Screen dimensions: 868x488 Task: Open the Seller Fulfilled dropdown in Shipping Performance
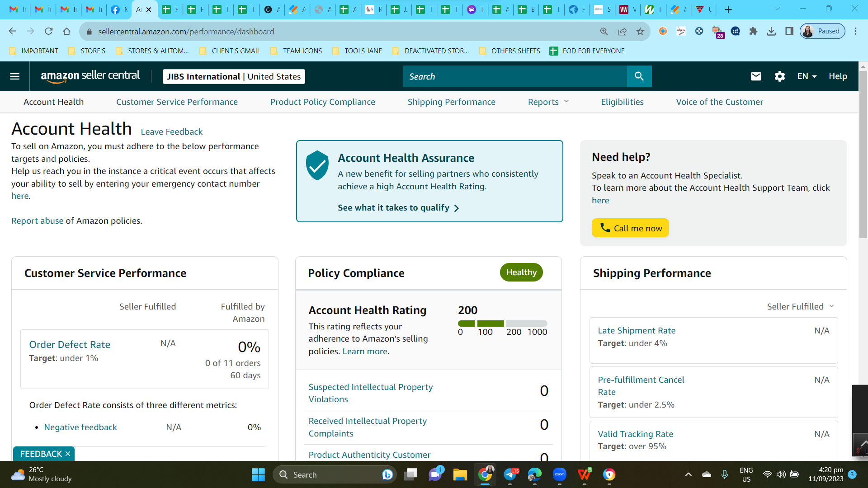click(x=800, y=306)
